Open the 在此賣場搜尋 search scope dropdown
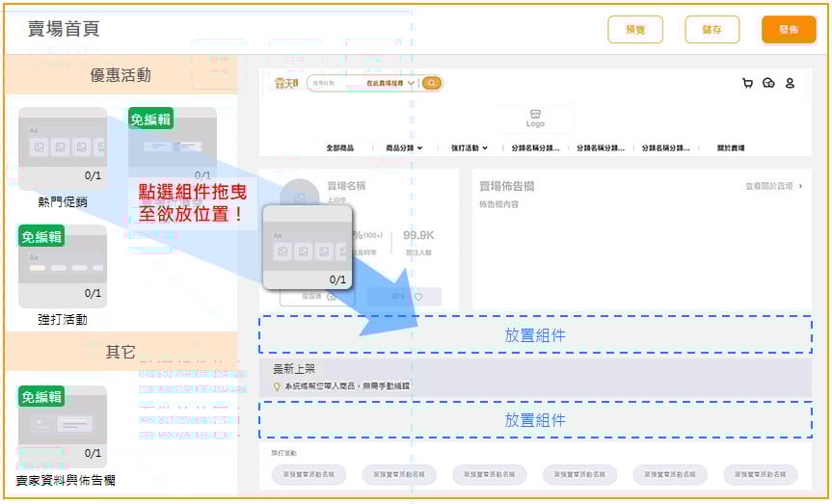This screenshot has width=832, height=504. point(390,84)
